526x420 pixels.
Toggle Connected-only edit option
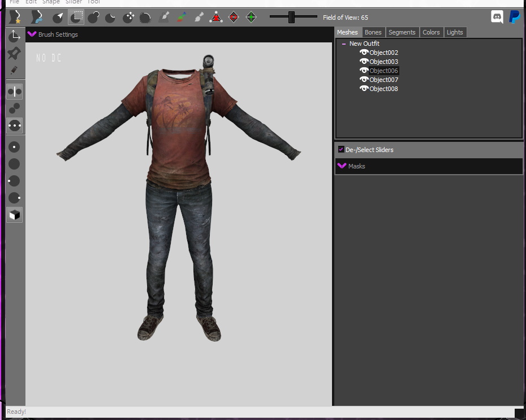14,109
